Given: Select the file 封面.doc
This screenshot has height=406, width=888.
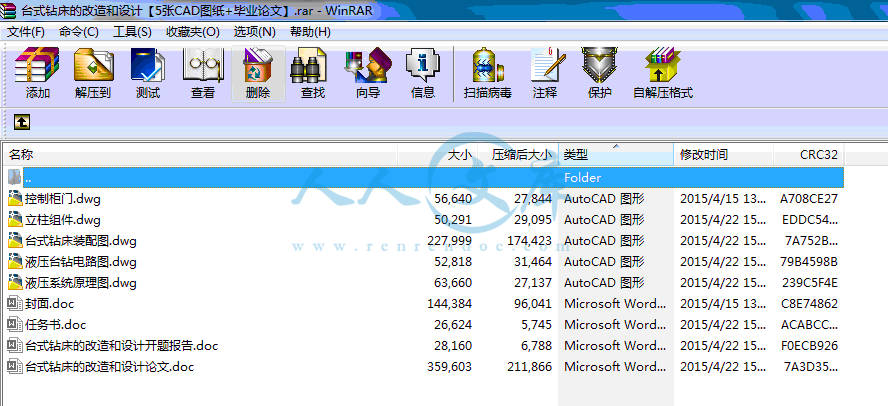Looking at the screenshot, I should (x=49, y=304).
